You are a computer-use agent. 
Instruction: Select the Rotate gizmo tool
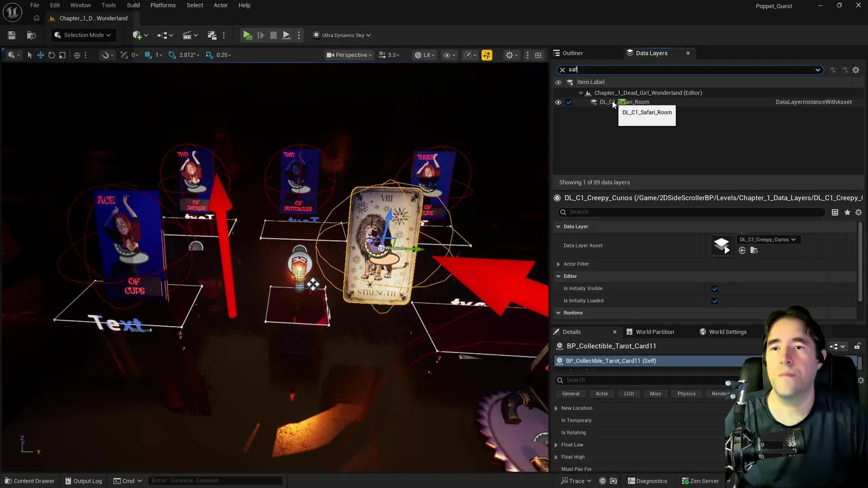[x=51, y=55]
